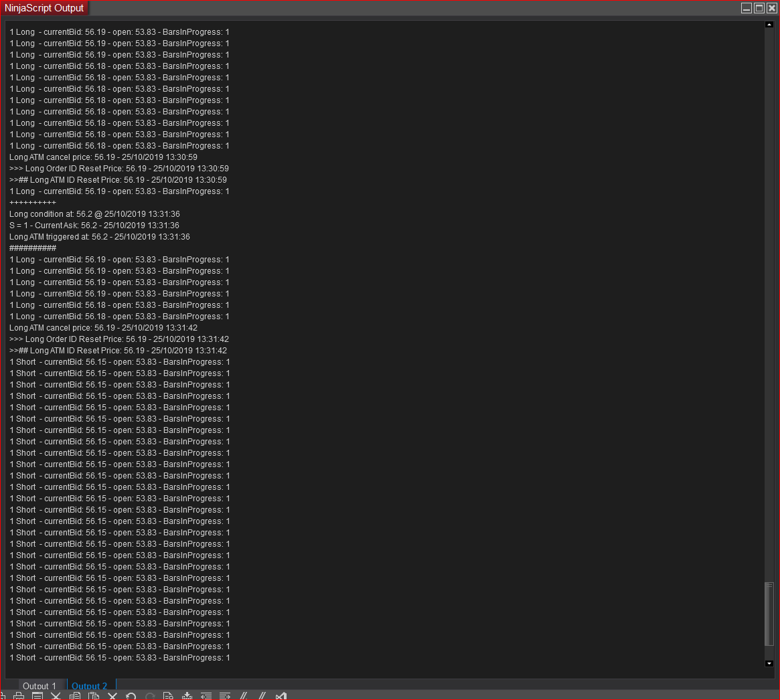Viewport: 780px width, 700px height.
Task: Click the paste clipboard icon in bottom toolbar
Action: 94,696
